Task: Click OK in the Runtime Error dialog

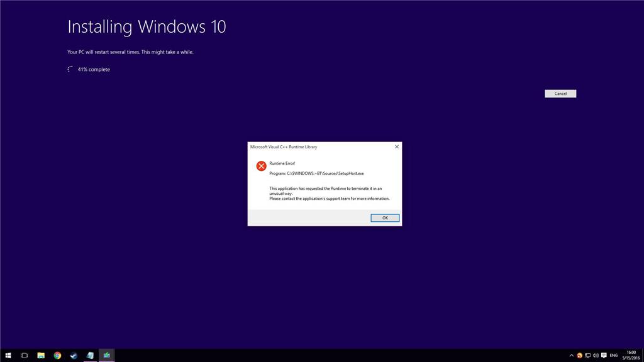Action: [385, 218]
